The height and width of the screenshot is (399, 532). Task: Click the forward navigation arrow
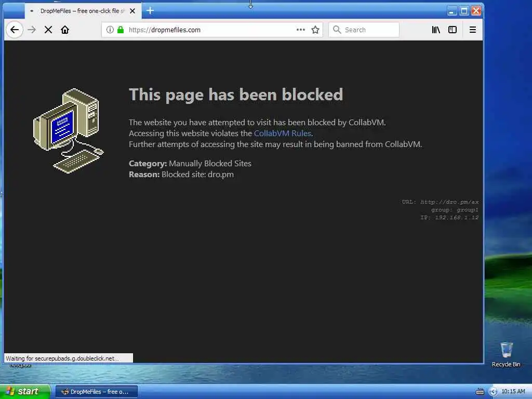tap(32, 30)
